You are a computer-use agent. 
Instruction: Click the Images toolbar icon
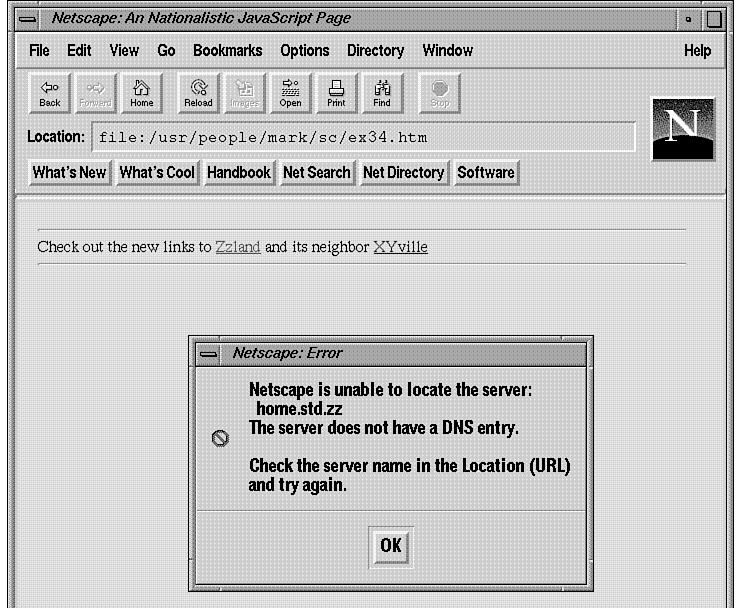click(244, 93)
